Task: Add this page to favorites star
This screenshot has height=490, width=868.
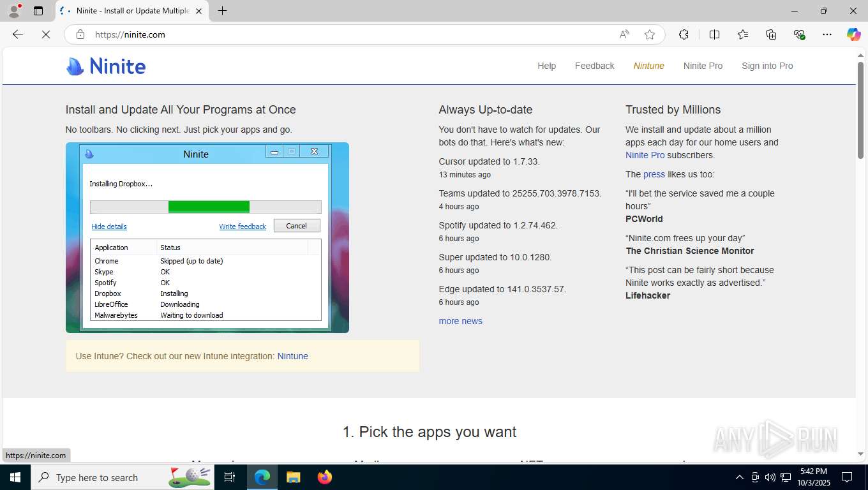Action: pos(650,34)
